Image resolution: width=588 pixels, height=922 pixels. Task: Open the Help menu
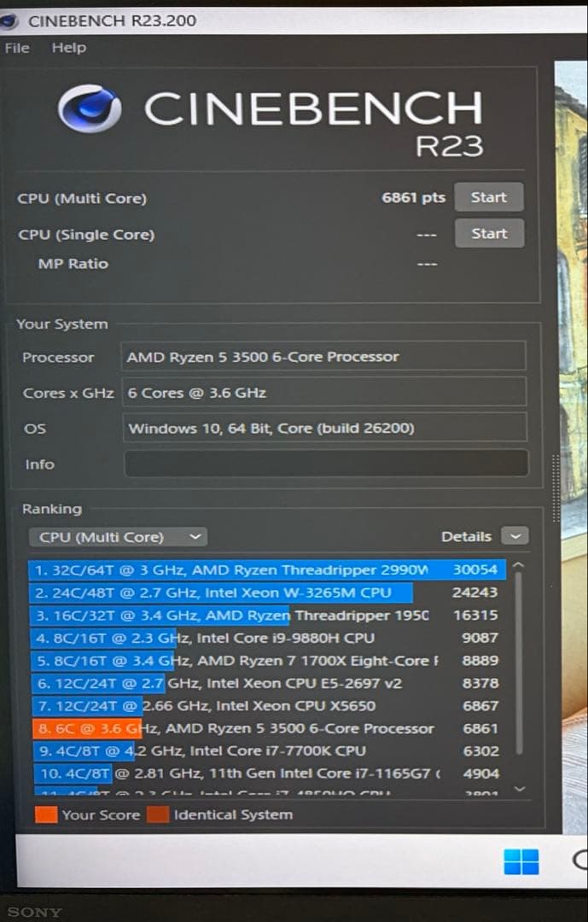tap(69, 48)
